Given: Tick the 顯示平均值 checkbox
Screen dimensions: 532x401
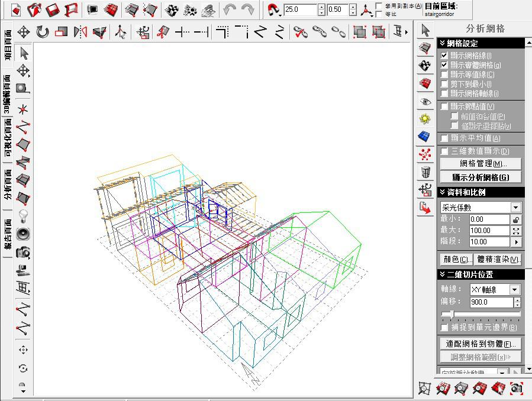Looking at the screenshot, I should point(444,138).
